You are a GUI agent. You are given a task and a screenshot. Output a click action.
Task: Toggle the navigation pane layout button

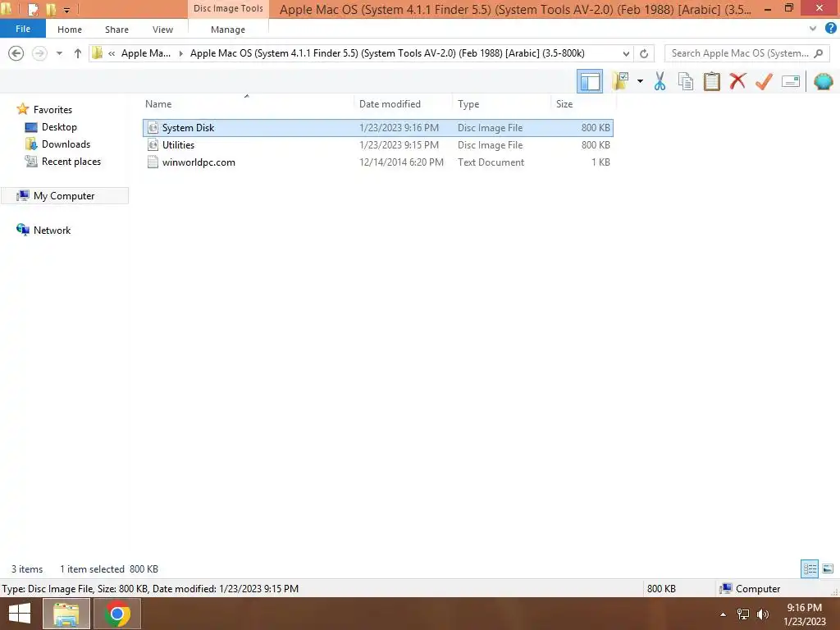coord(590,81)
